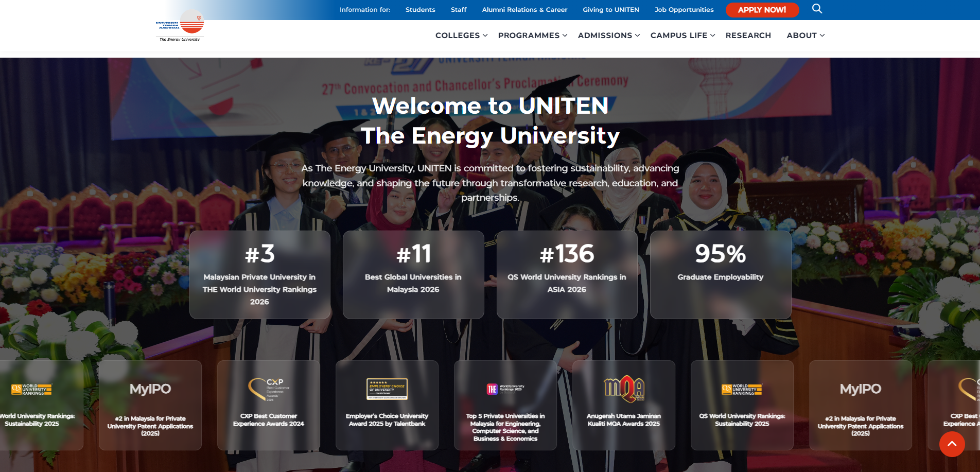The width and height of the screenshot is (980, 472).
Task: Click the MyIPO patent applications award logo
Action: [x=150, y=390]
